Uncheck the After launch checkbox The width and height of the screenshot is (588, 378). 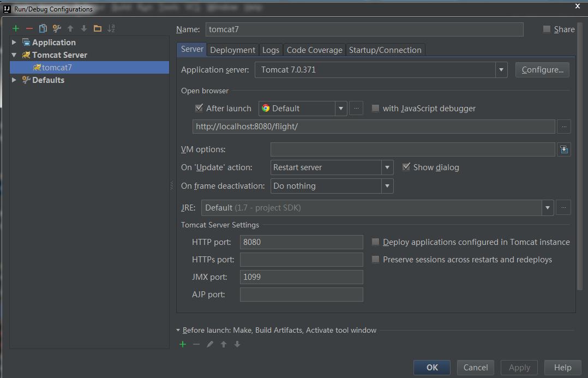[x=199, y=108]
